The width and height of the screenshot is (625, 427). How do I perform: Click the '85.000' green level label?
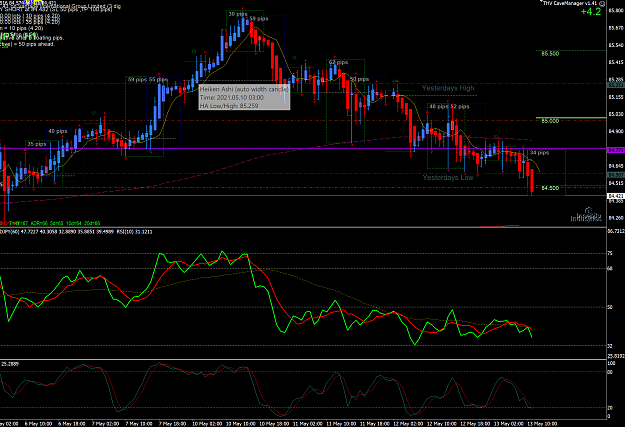click(550, 121)
